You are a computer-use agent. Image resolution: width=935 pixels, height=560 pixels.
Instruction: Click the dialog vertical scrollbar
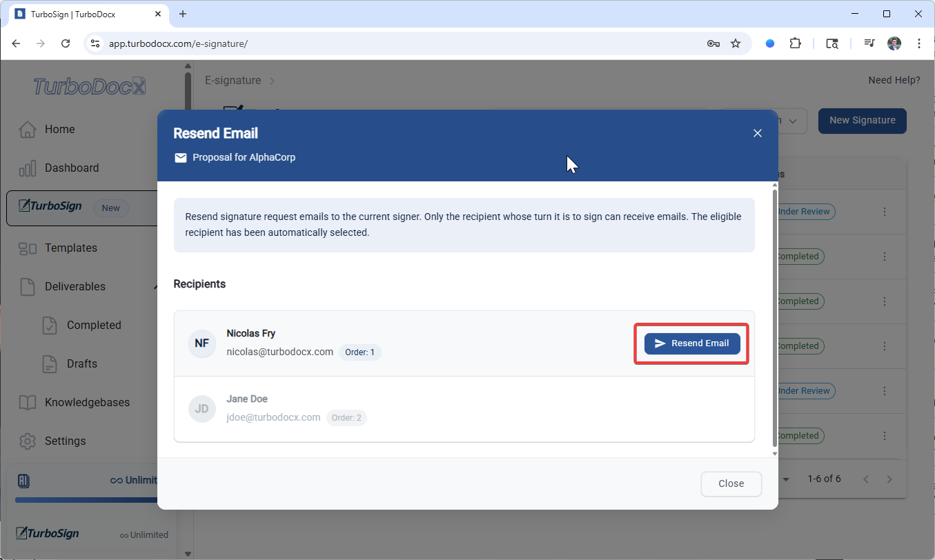click(774, 319)
